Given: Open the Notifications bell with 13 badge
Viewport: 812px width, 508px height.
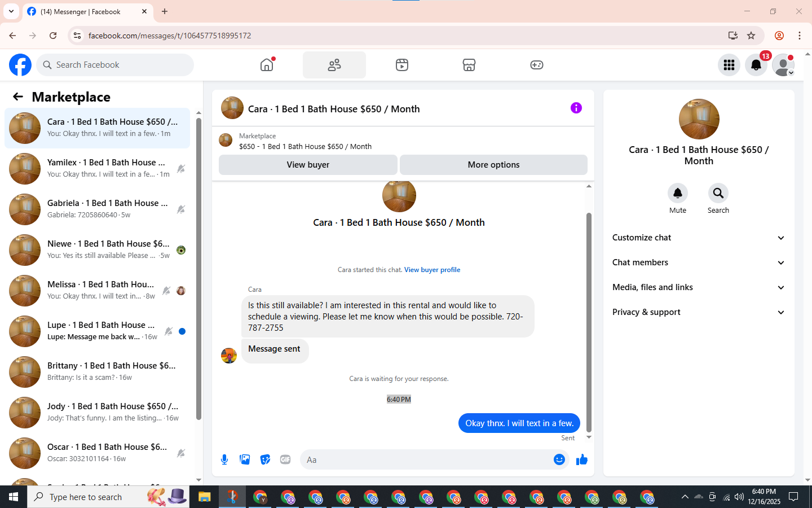Looking at the screenshot, I should pos(756,65).
